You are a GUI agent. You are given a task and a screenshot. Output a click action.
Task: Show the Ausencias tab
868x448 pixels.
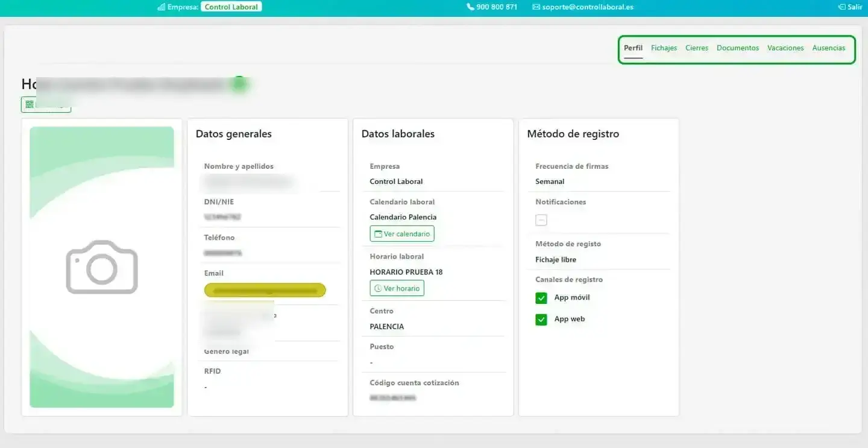pos(829,48)
